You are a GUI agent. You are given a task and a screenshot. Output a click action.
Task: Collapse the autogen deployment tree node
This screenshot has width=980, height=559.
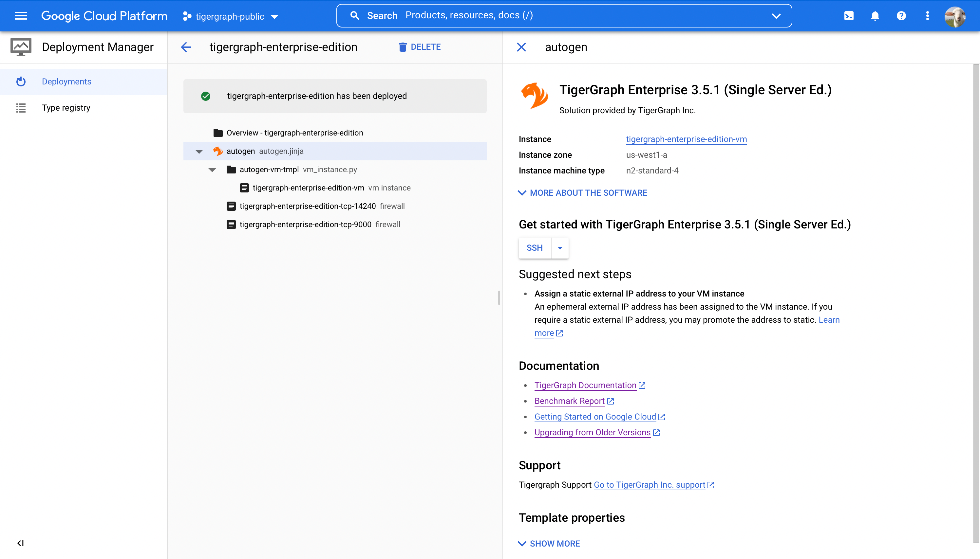point(199,151)
